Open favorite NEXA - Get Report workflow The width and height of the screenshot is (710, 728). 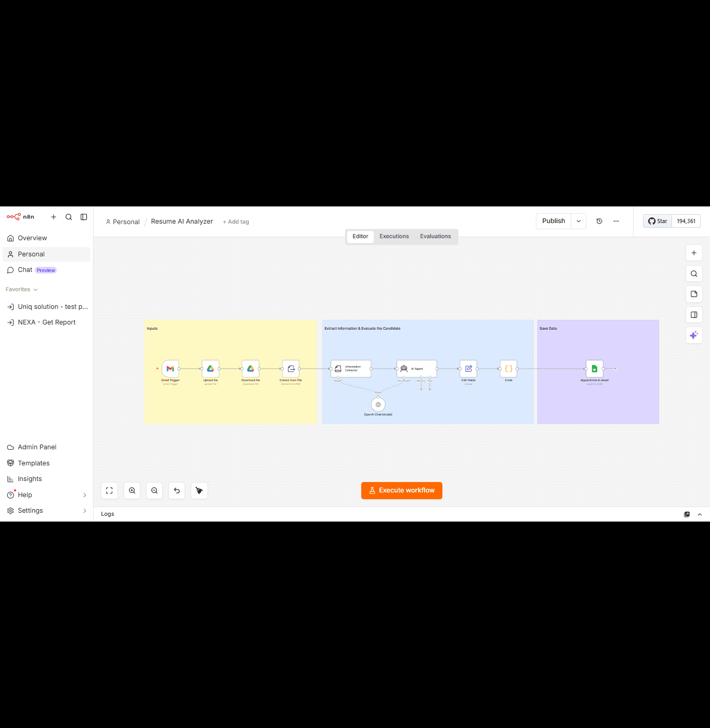(46, 322)
